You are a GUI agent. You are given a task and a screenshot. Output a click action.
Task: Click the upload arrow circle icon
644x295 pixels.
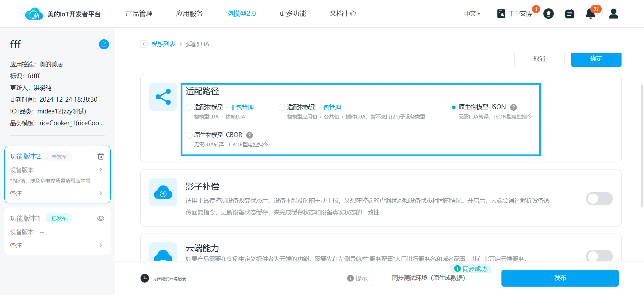(548, 14)
